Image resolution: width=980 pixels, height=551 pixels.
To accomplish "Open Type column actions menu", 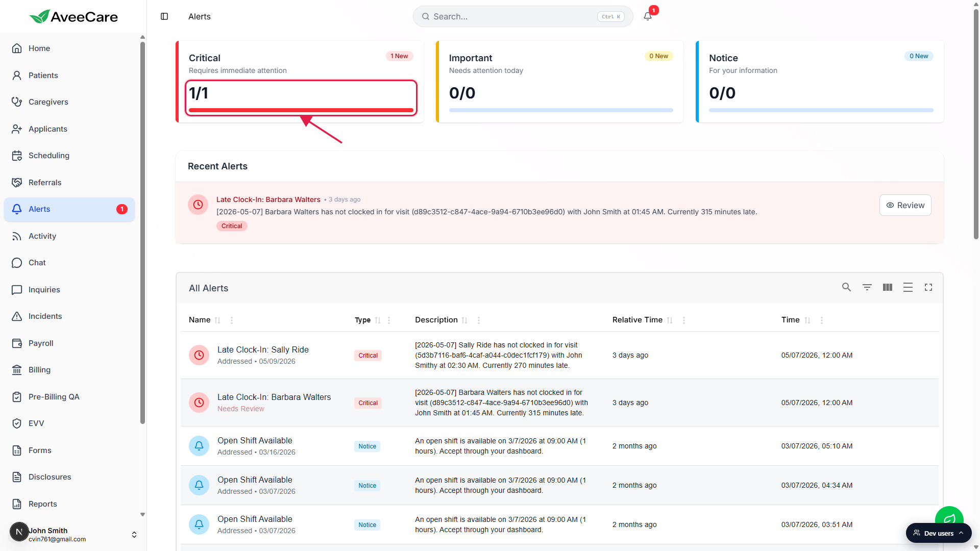I will coord(389,320).
